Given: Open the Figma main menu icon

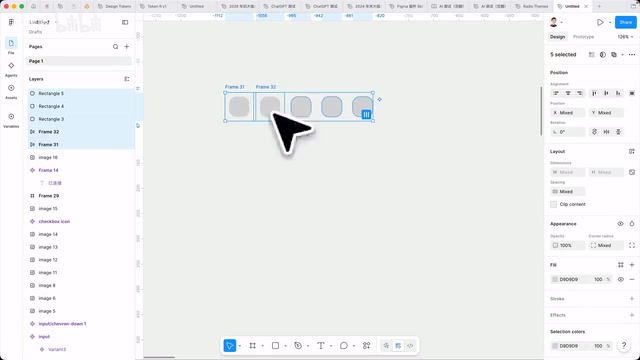Looking at the screenshot, I should click(11, 22).
